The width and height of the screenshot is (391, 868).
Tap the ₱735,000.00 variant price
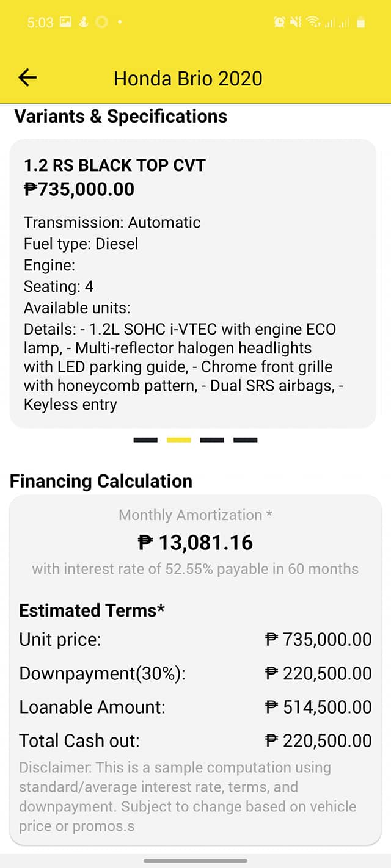pos(79,189)
